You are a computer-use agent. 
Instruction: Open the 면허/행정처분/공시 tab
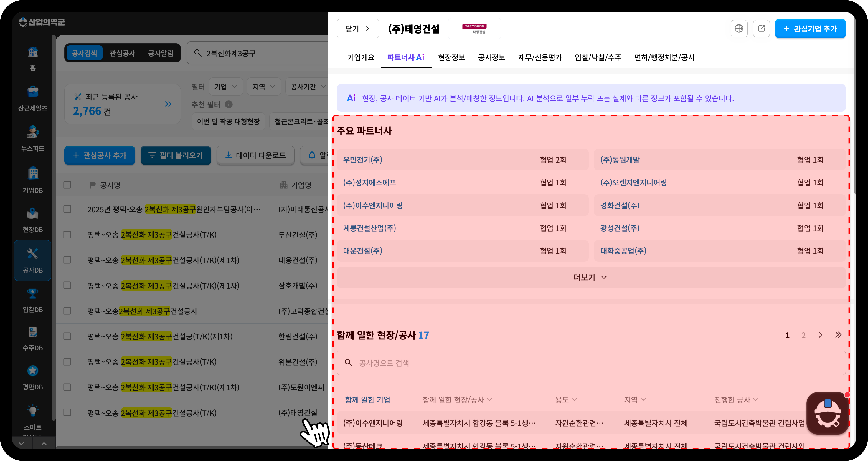[664, 58]
